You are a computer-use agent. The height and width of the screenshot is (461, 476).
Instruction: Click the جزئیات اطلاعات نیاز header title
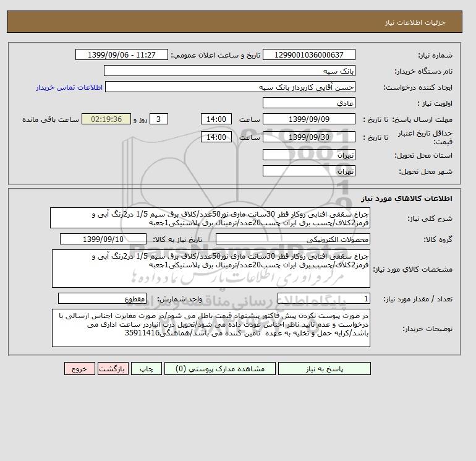point(415,22)
